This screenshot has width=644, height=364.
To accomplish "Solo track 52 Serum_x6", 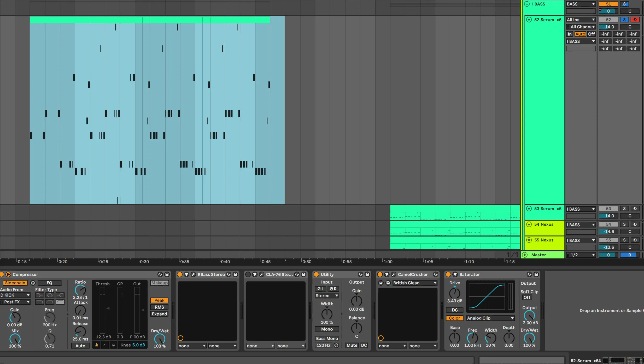I will pyautogui.click(x=624, y=20).
